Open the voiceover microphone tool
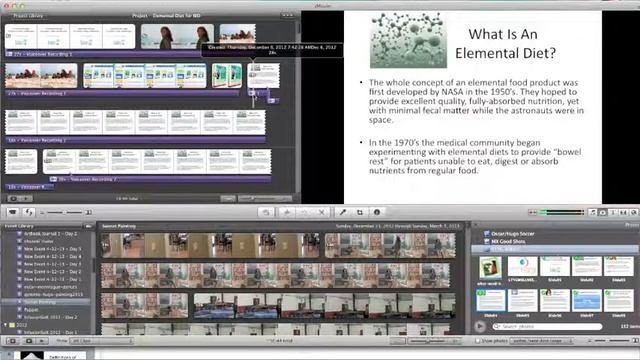 343,212
